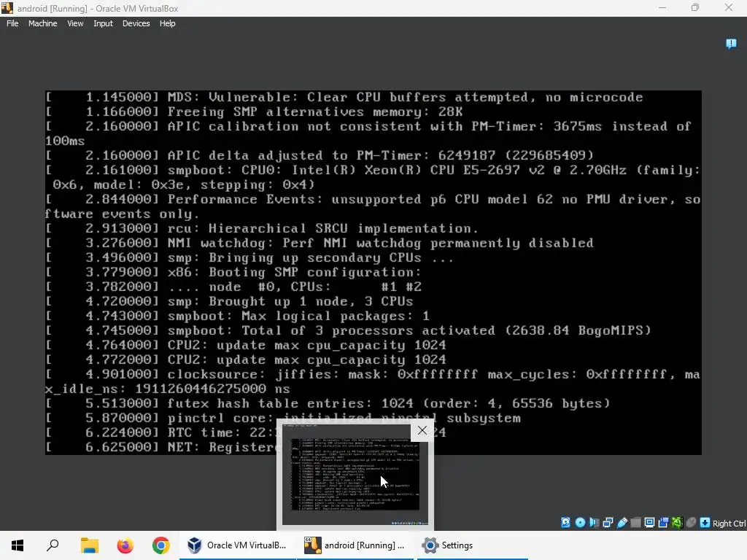Click the display settings status icon

tap(649, 522)
